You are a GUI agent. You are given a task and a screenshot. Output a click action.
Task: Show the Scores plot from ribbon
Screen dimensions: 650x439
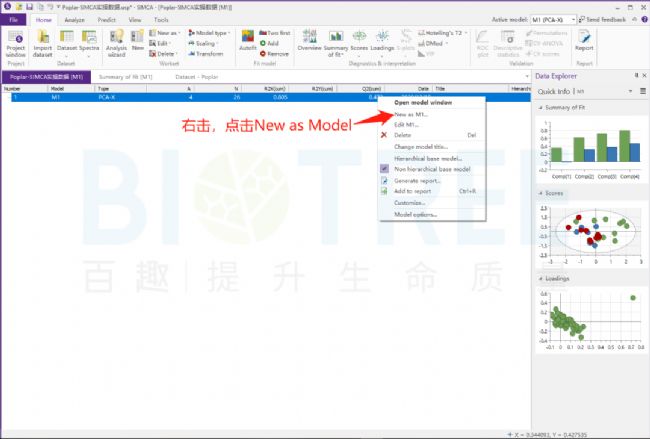359,41
